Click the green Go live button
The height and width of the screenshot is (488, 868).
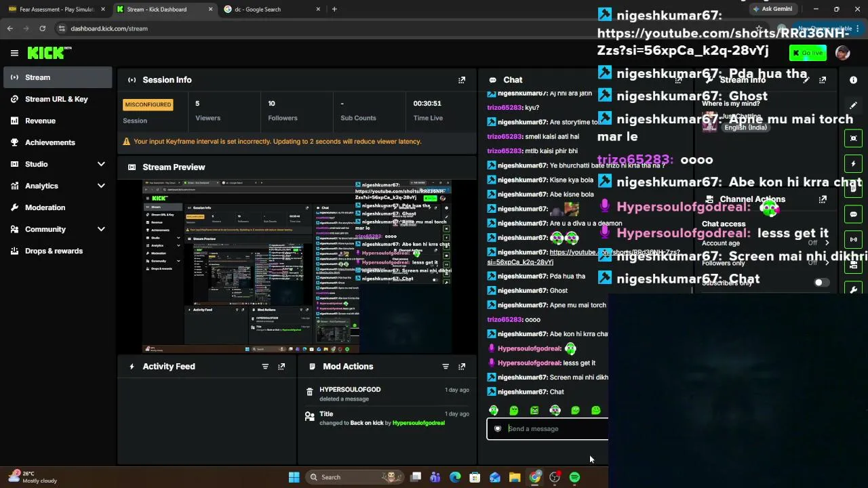(x=808, y=53)
